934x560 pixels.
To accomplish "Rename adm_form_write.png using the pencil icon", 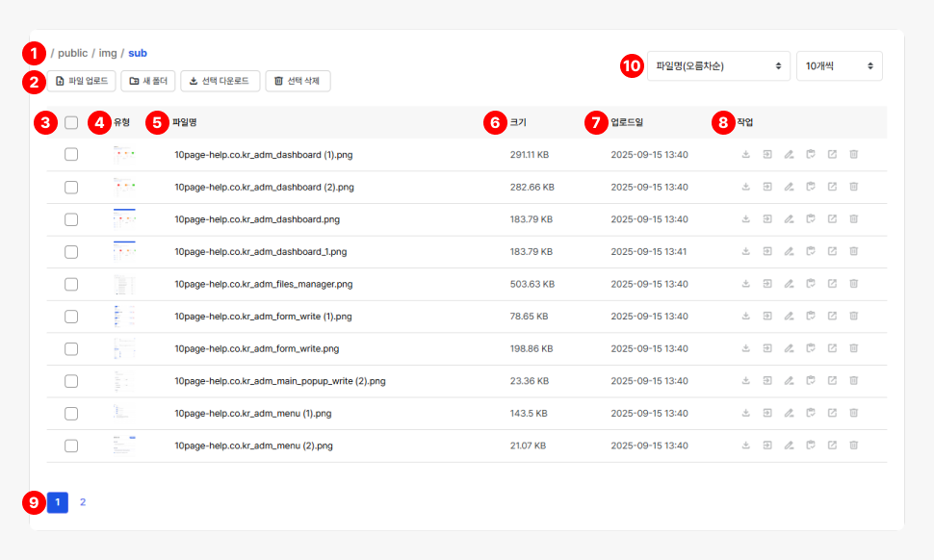I will coord(789,349).
